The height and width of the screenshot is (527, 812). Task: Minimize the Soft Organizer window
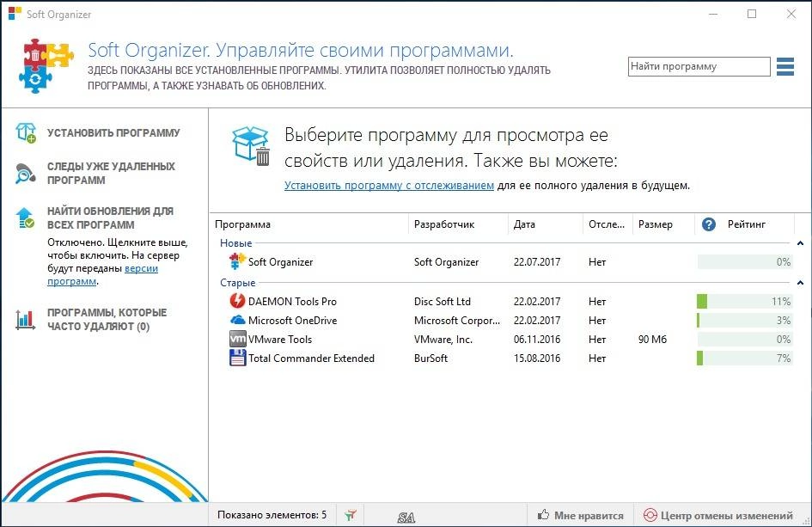point(713,14)
